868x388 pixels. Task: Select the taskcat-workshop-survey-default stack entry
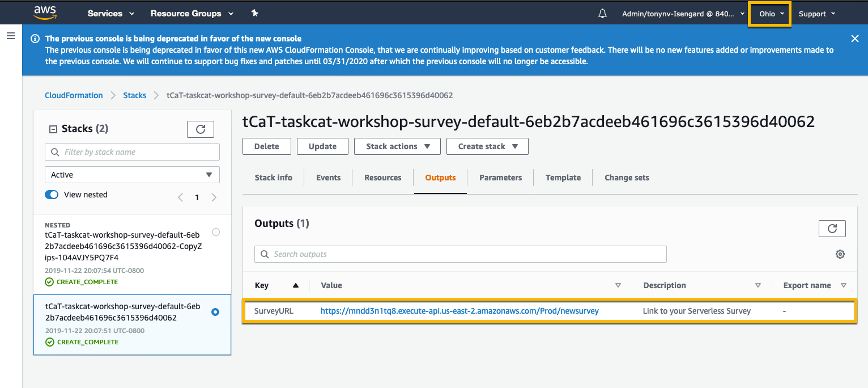click(x=132, y=325)
